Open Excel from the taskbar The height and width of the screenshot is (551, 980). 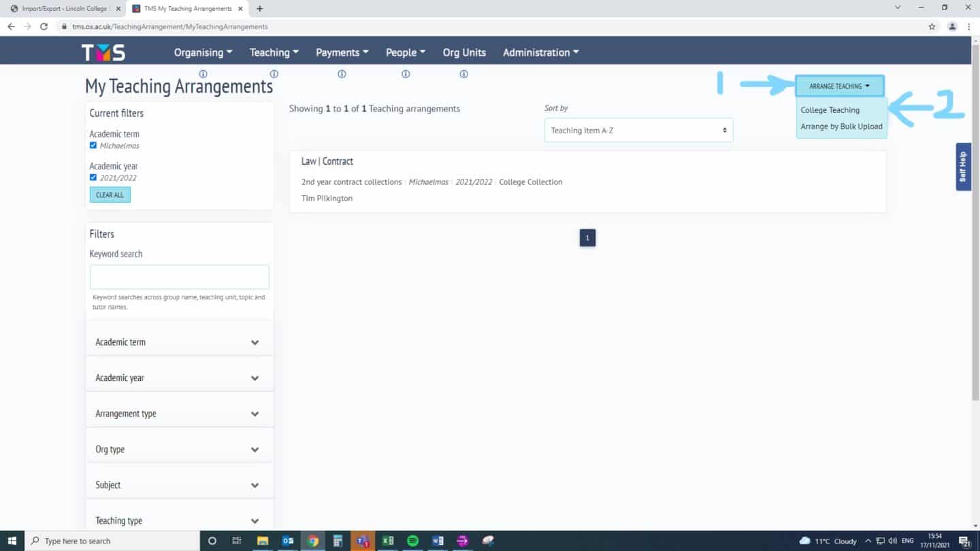[387, 541]
